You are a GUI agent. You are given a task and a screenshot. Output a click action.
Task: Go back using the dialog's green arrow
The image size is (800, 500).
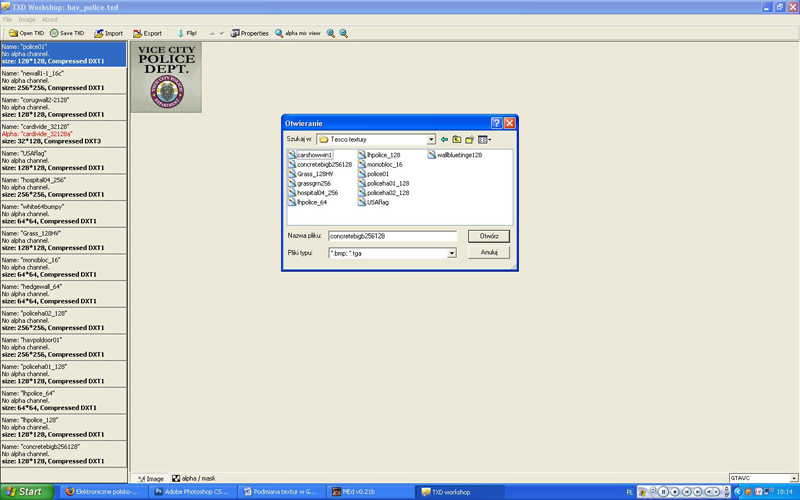coord(444,140)
